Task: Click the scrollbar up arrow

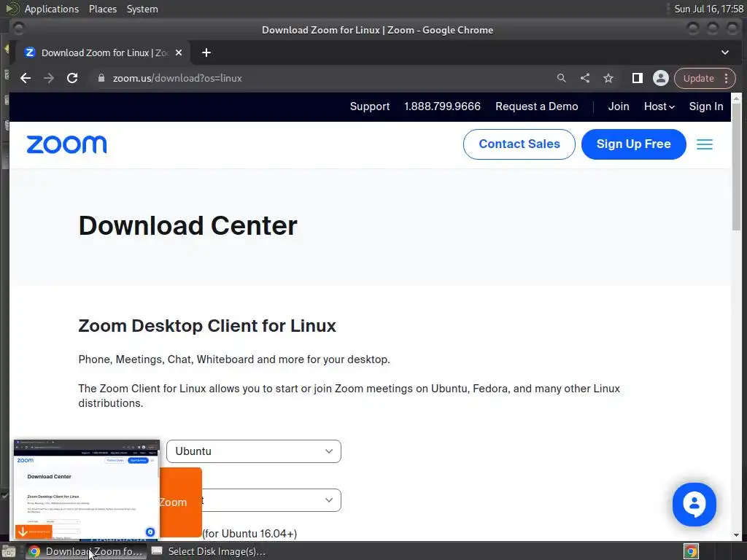Action: point(737,98)
